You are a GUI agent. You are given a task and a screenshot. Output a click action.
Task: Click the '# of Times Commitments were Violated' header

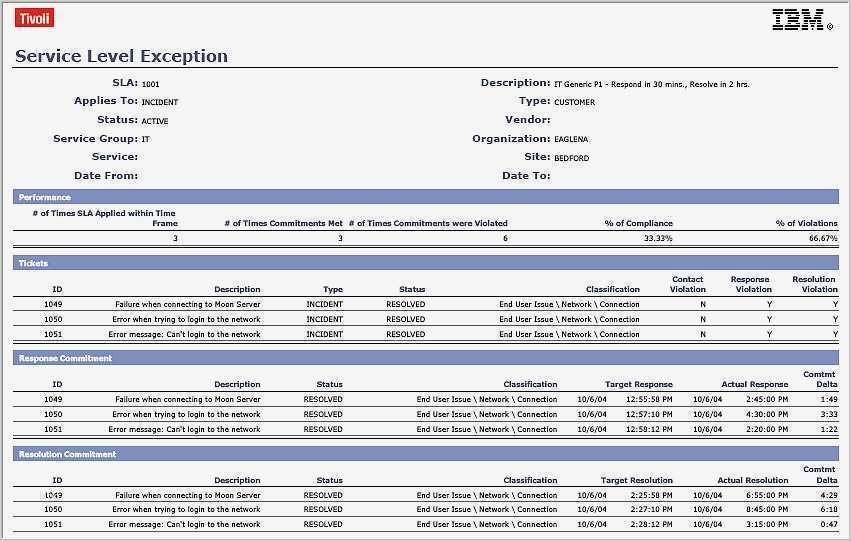pos(428,223)
